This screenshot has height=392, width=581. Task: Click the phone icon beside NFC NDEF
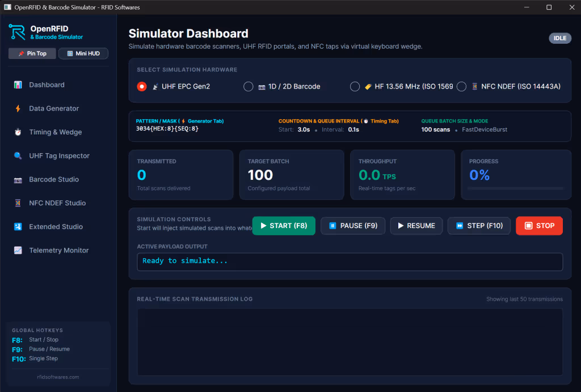[x=475, y=87]
